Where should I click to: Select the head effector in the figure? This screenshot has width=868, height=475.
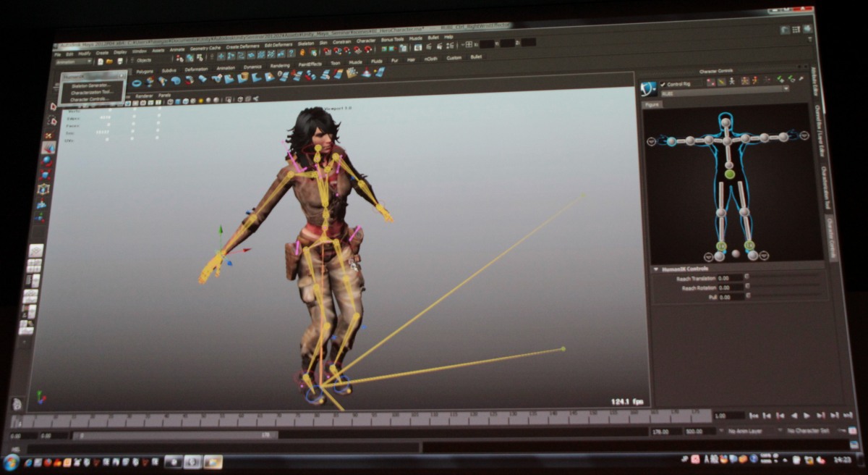(725, 122)
